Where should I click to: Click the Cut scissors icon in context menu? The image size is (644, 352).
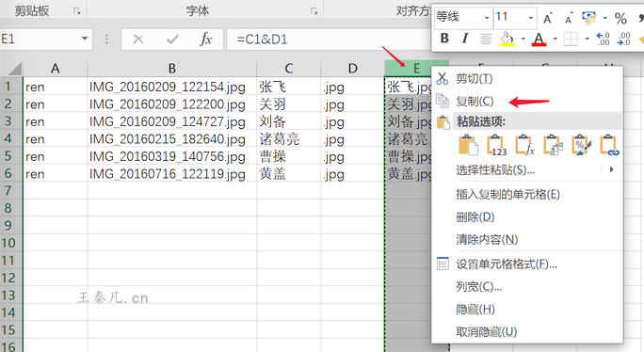click(442, 78)
